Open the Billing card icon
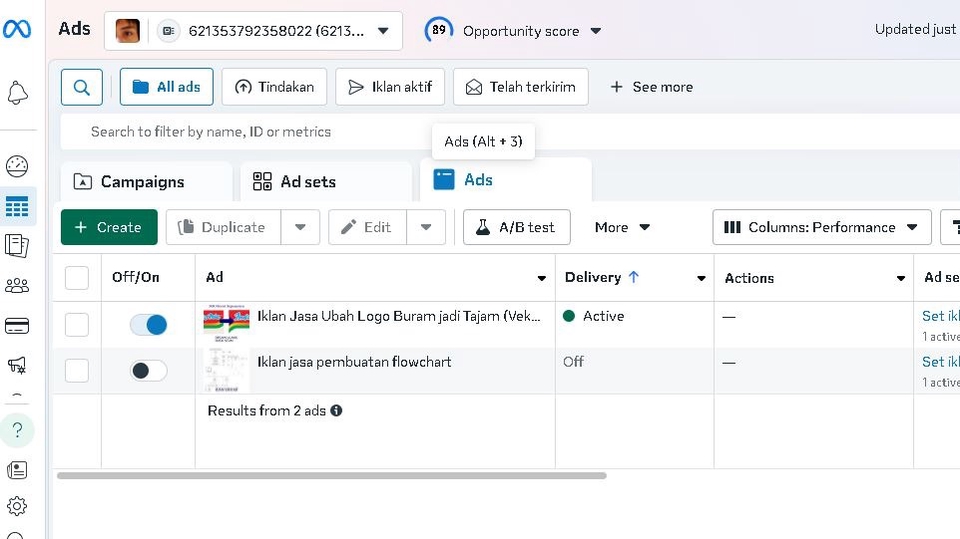This screenshot has height=539, width=960. click(17, 326)
